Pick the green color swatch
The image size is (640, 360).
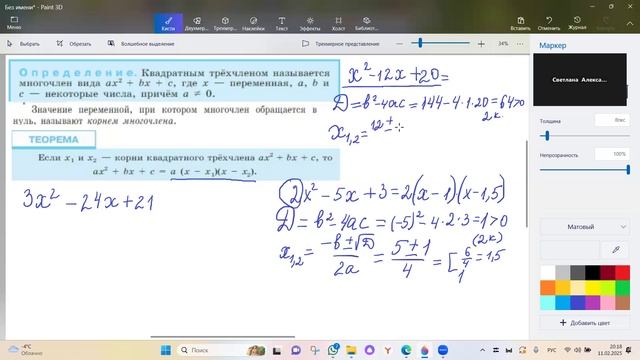coord(622,287)
